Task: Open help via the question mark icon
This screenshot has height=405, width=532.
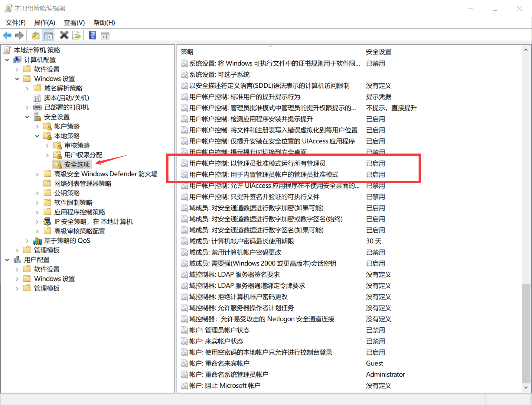Action: 92,35
